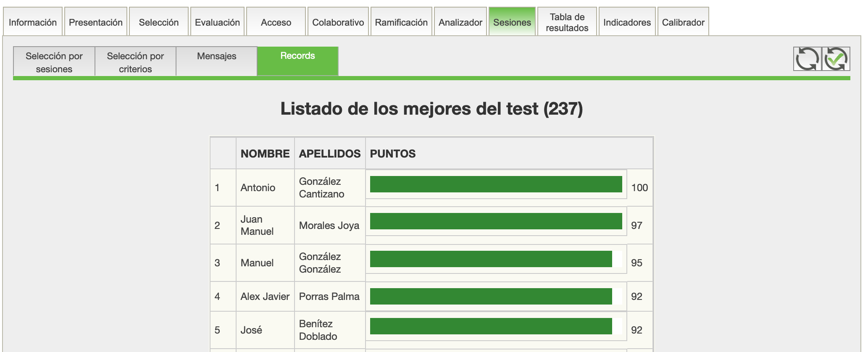Select the Acceso tab
Viewport: 868px width, 352px height.
pos(276,22)
